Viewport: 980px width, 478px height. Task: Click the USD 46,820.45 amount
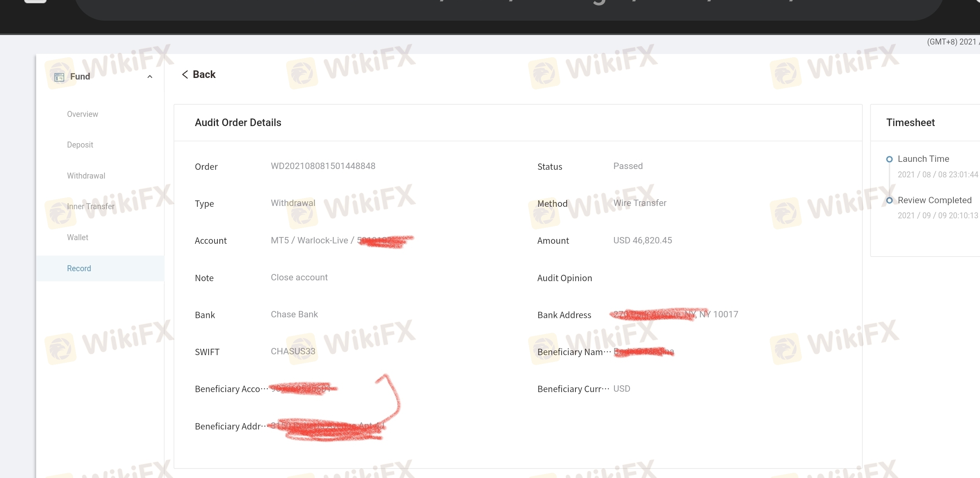(643, 241)
